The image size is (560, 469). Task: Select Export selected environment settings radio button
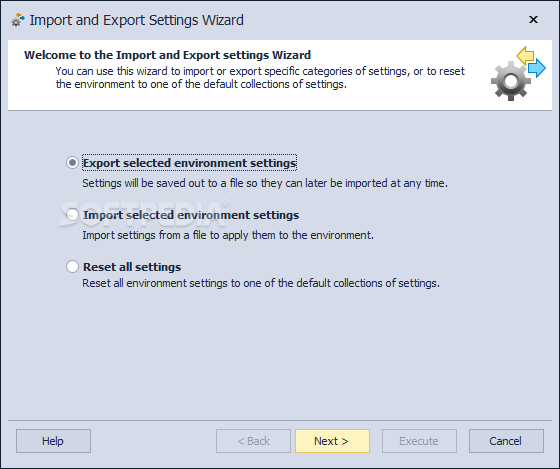[72, 163]
